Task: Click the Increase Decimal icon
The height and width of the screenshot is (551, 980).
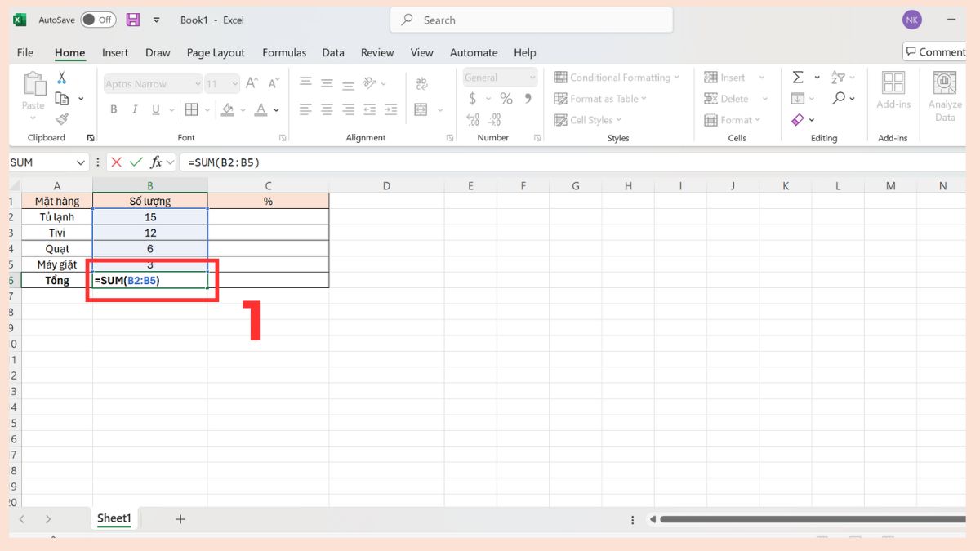Action: coord(474,119)
